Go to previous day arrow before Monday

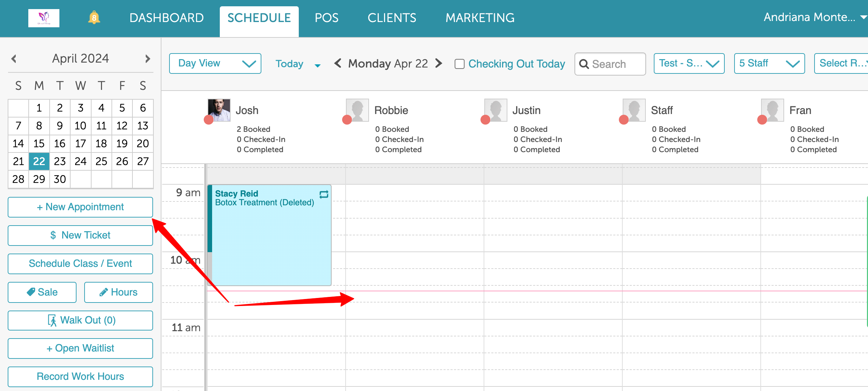[x=338, y=63]
